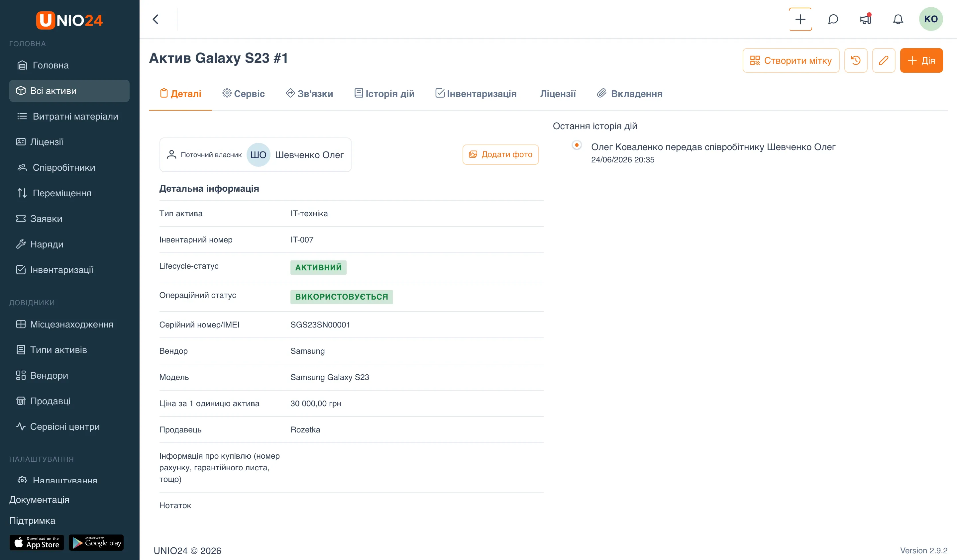Open 'Заявки' sidebar item
This screenshot has height=560, width=957.
tap(69, 219)
